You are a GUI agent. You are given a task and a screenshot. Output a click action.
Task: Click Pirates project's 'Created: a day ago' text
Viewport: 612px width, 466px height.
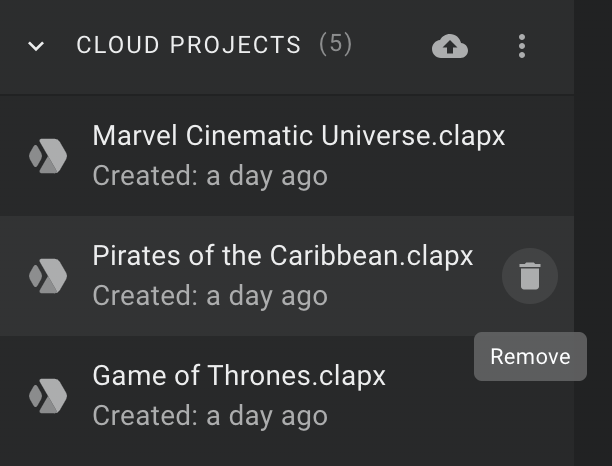tap(210, 296)
